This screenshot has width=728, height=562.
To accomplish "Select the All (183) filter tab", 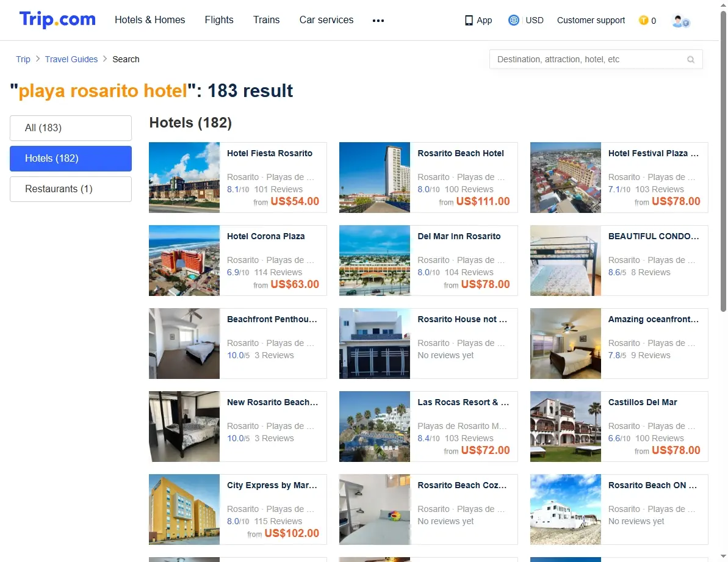I will 71,128.
